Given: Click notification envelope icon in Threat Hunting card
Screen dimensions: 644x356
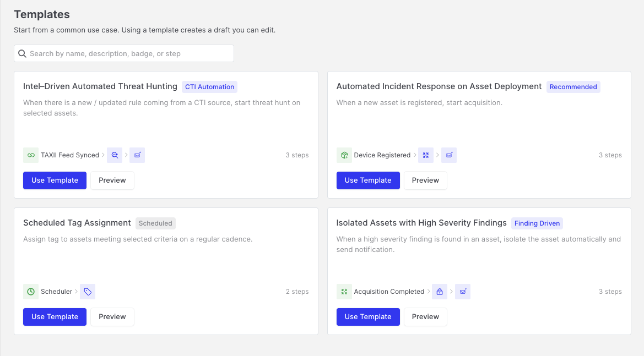Looking at the screenshot, I should (x=137, y=155).
